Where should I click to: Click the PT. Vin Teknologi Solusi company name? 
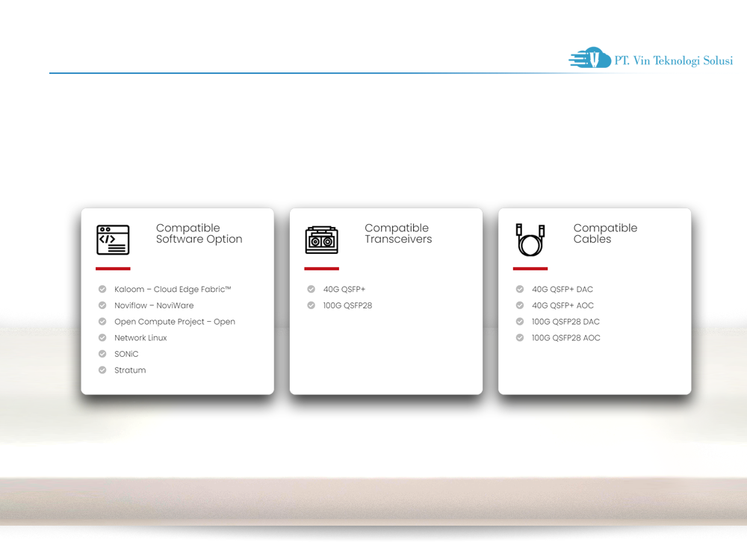(x=673, y=61)
